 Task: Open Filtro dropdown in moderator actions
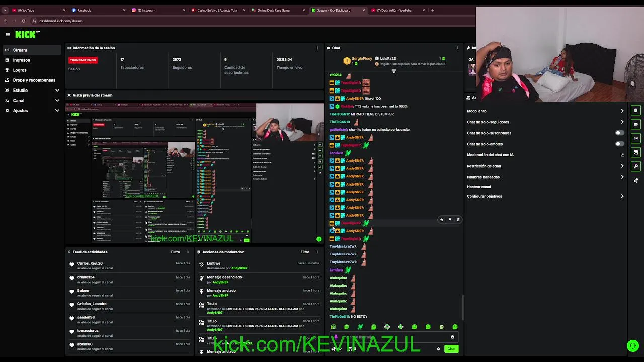305,252
